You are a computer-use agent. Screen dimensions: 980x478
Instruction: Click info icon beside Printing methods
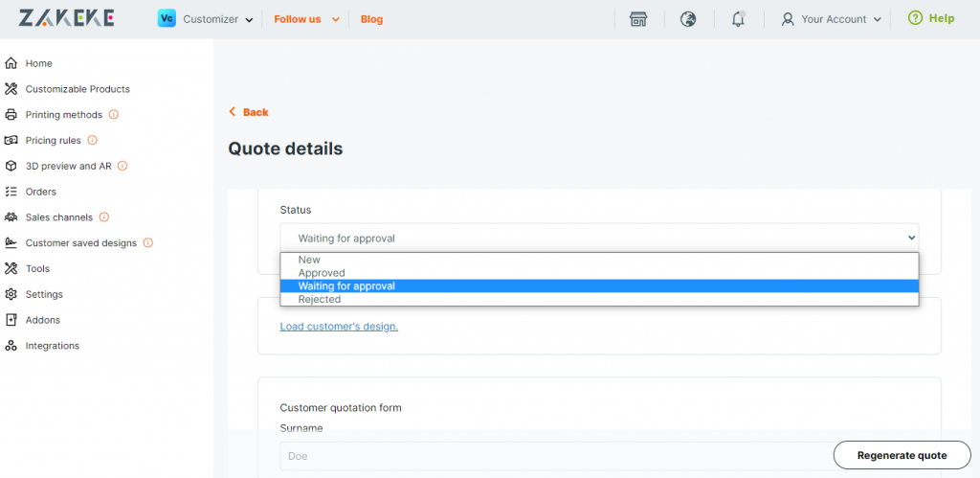(113, 115)
